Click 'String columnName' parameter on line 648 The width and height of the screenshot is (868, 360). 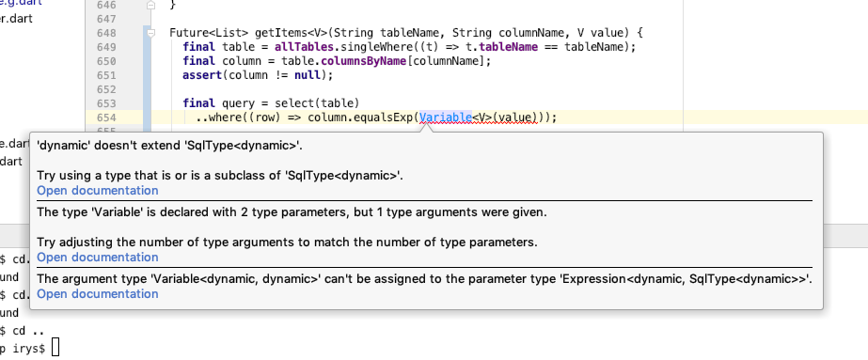pyautogui.click(x=513, y=33)
